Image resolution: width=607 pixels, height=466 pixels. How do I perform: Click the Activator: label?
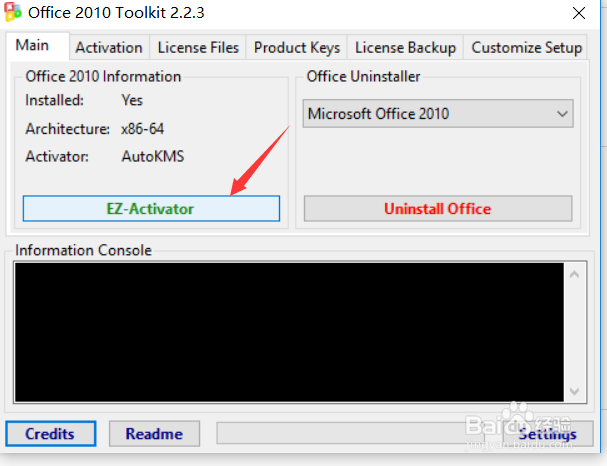pos(57,156)
